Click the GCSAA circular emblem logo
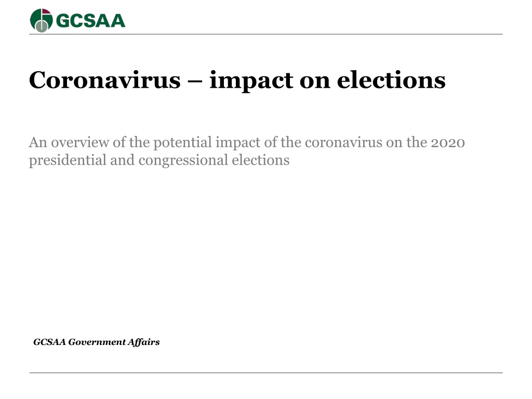Image resolution: width=532 pixels, height=399 pixels. point(42,20)
